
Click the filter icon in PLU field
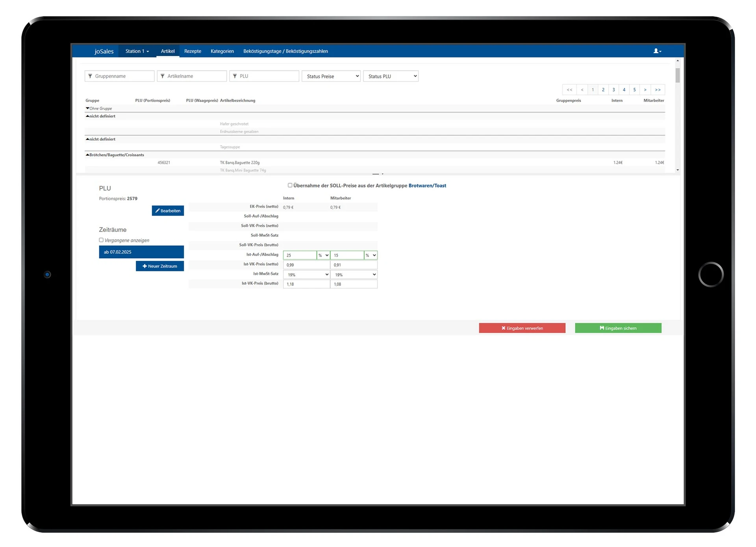click(235, 76)
